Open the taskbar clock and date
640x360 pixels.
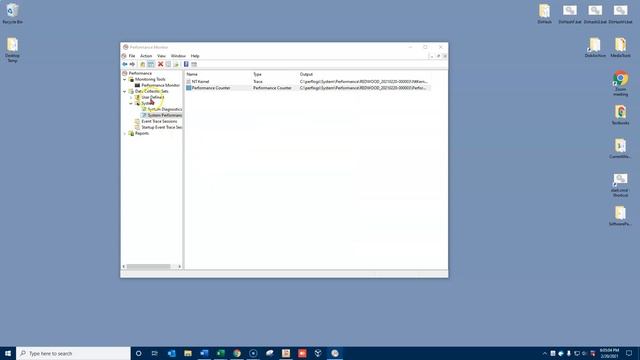coord(609,353)
